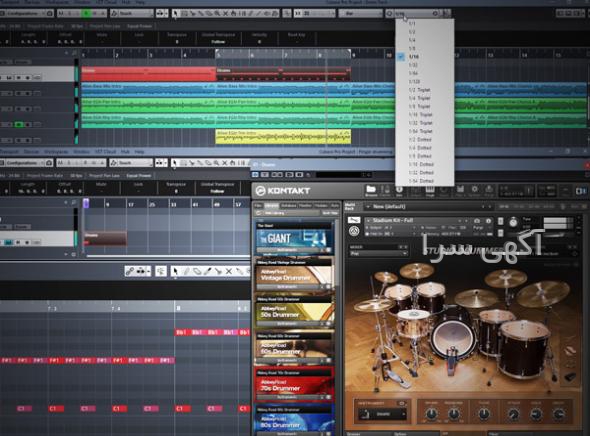The image size is (590, 436).
Task: Click the refresh icon beside Add Library
Action: point(259,213)
